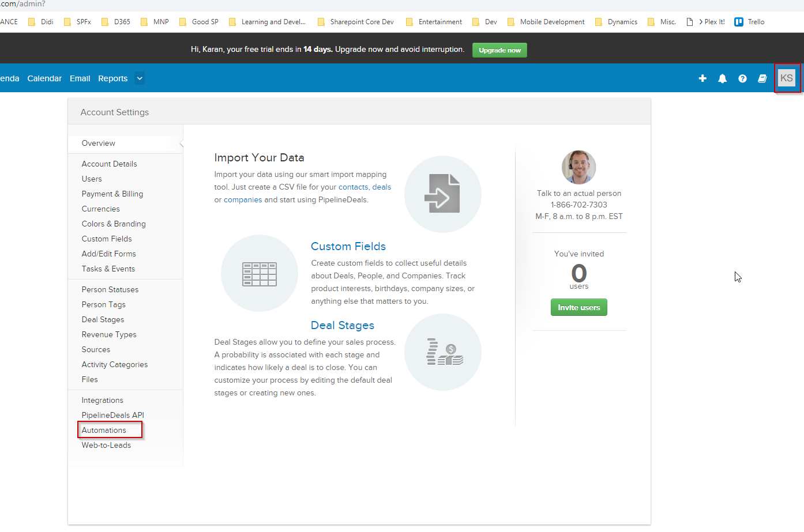Expand the dropdown arrow next to Reports

pyautogui.click(x=140, y=78)
